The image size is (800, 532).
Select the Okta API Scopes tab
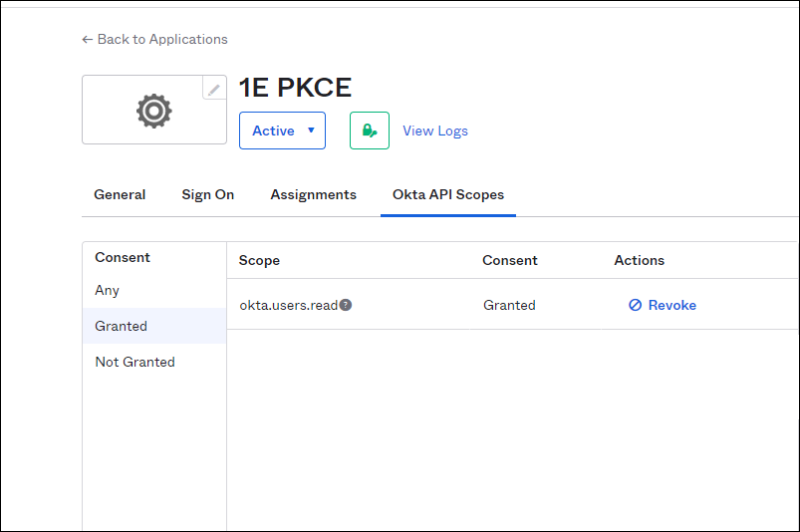447,194
